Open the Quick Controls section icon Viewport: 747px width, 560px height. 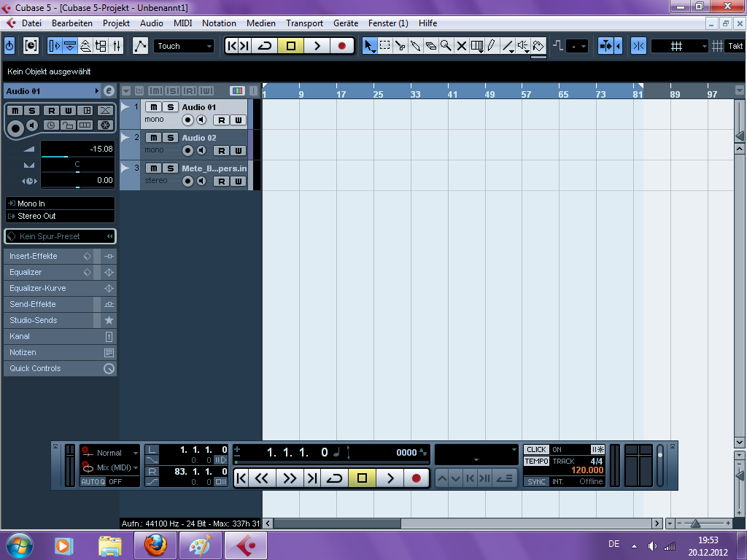point(109,368)
